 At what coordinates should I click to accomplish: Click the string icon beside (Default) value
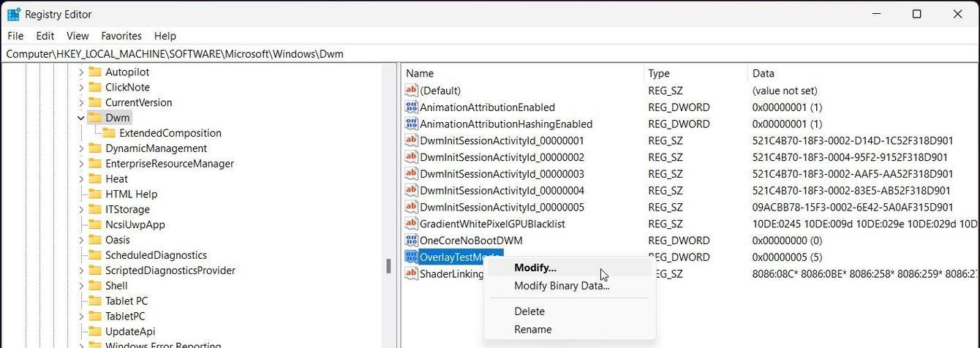point(411,91)
